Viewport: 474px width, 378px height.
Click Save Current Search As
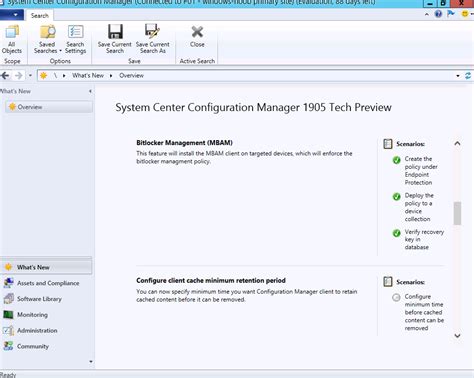pos(153,39)
